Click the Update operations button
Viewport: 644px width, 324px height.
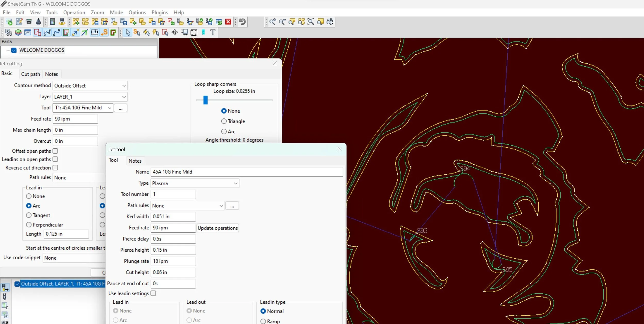pos(218,228)
